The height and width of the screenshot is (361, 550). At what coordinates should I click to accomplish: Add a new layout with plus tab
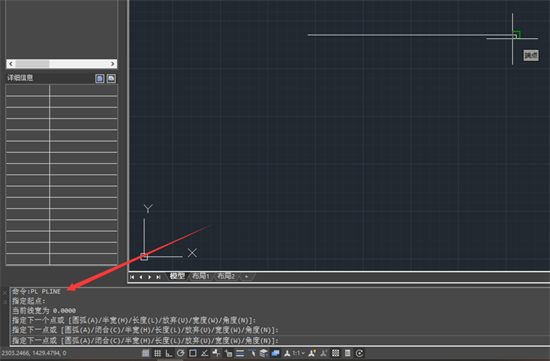[x=246, y=276]
